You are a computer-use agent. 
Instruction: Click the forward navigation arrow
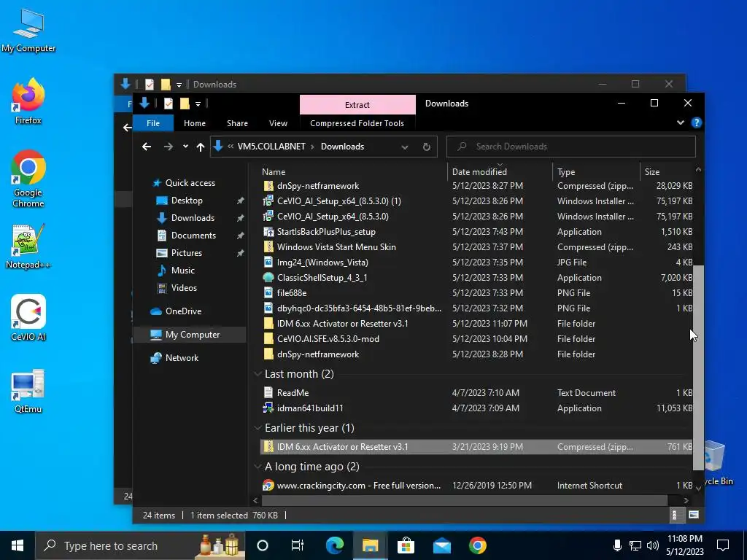click(169, 147)
